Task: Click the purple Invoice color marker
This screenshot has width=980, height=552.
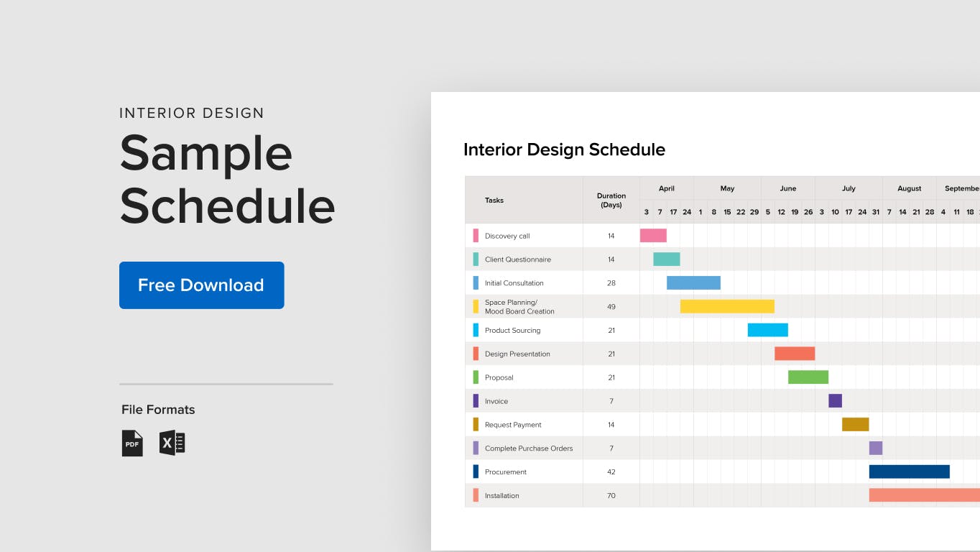Action: (476, 401)
